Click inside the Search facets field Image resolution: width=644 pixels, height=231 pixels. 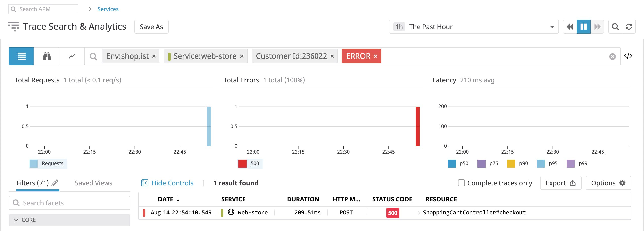coord(69,203)
